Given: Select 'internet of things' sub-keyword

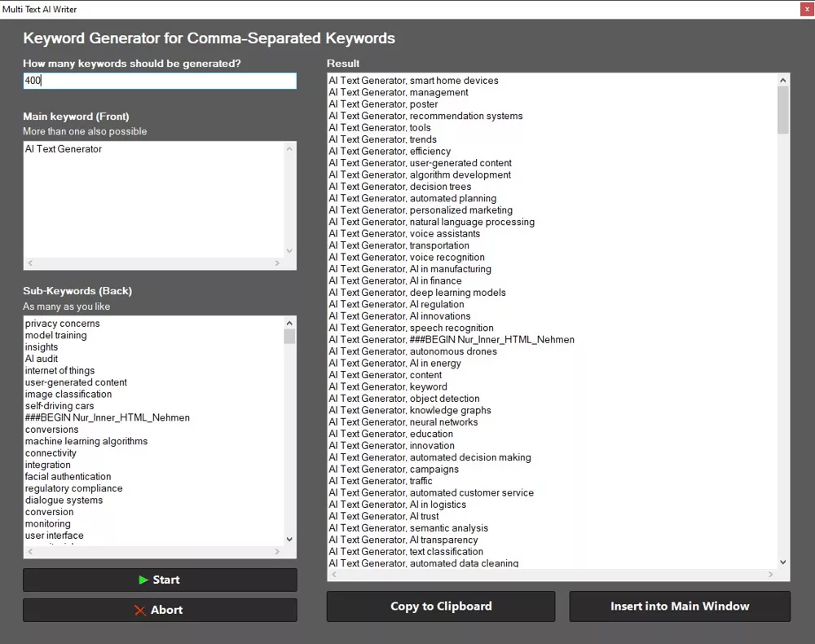Looking at the screenshot, I should coord(59,371).
